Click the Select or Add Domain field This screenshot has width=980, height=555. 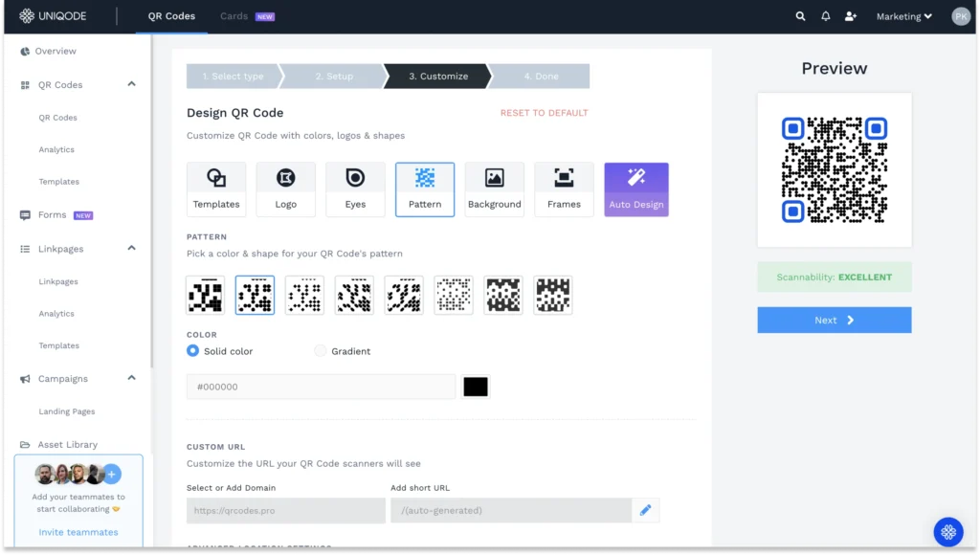click(285, 511)
